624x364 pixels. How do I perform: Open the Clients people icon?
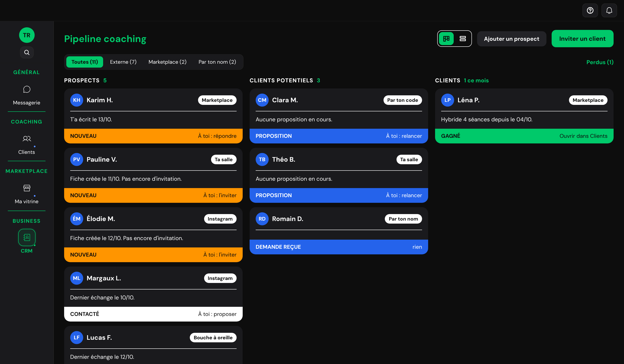tap(27, 139)
